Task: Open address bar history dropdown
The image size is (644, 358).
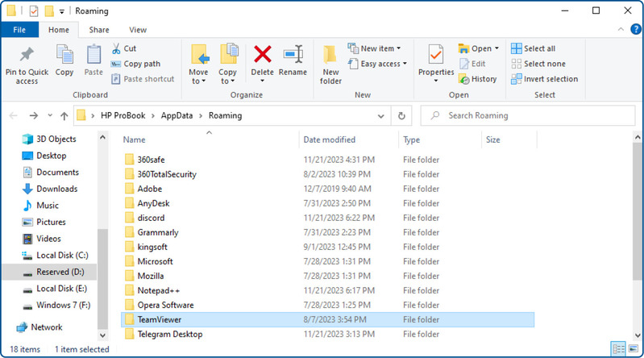Action: (x=380, y=116)
